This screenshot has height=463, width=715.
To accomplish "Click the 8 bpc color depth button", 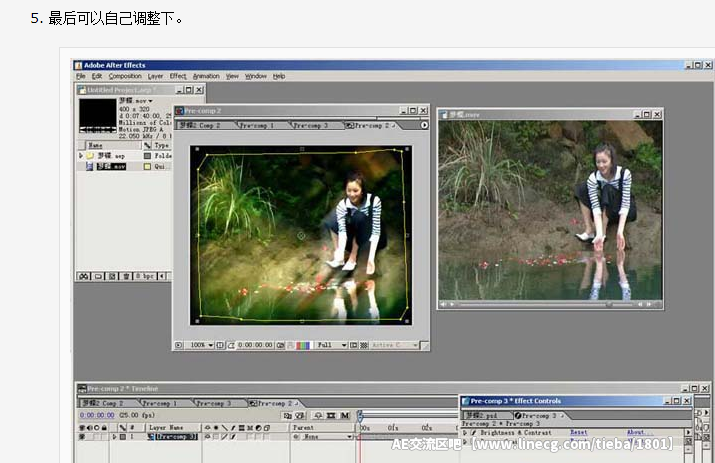I will pyautogui.click(x=145, y=276).
